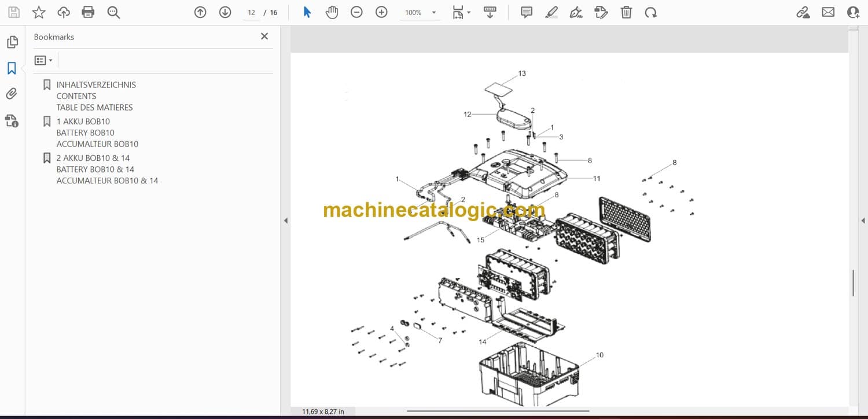Open the Add comment note tool
The width and height of the screenshot is (868, 419).
pyautogui.click(x=527, y=12)
